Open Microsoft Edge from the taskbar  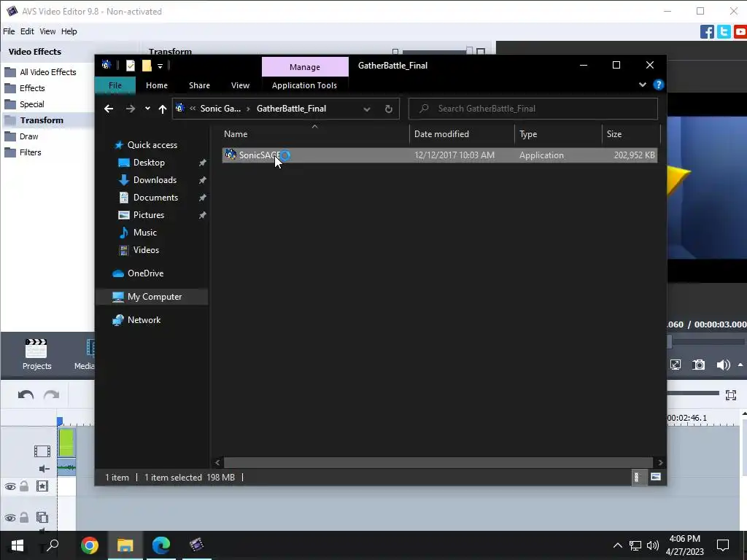[161, 545]
